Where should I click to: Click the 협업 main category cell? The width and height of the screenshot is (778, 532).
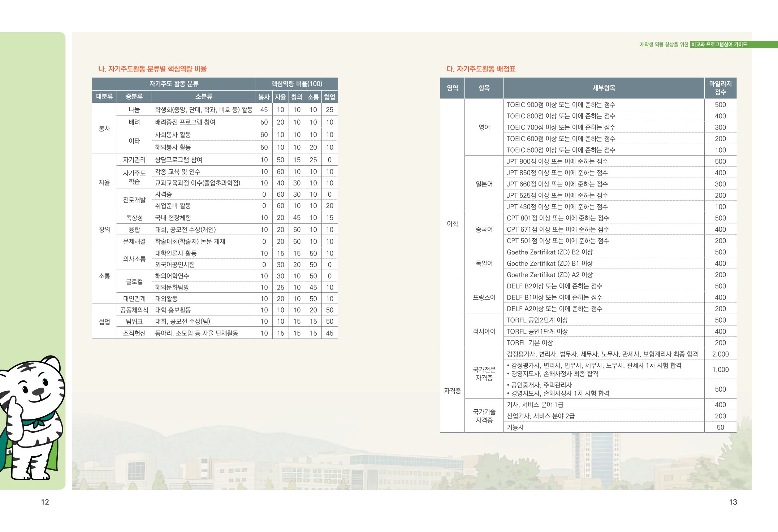104,322
